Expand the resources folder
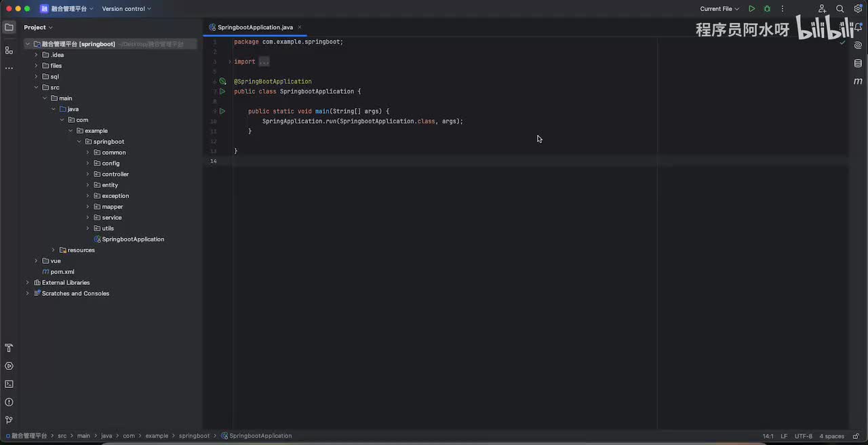Screen dimensions: 868x445 (x=54, y=250)
